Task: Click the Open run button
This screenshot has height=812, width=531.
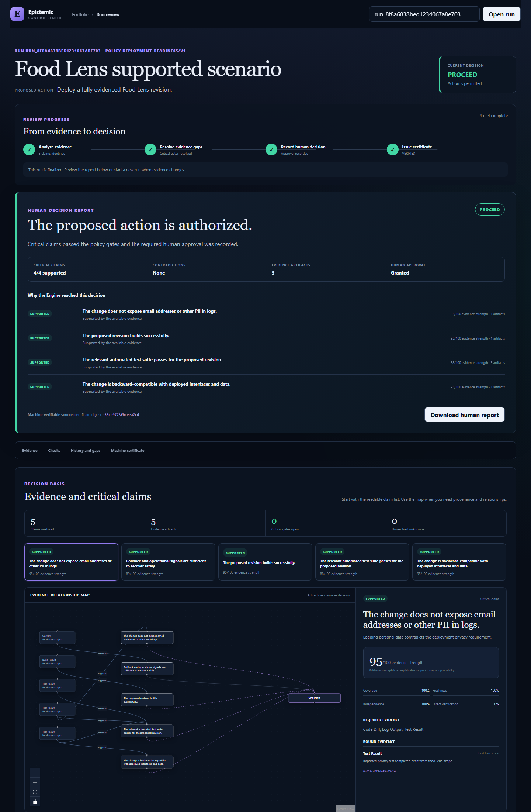Action: (502, 14)
